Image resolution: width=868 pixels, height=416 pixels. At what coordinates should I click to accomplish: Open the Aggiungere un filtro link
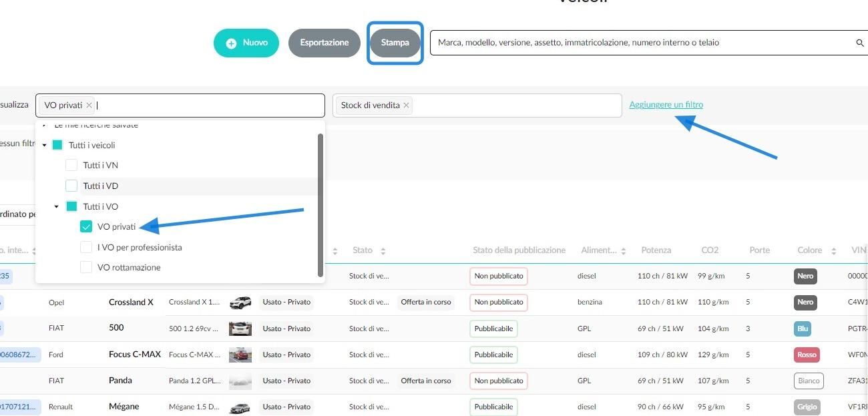(666, 105)
